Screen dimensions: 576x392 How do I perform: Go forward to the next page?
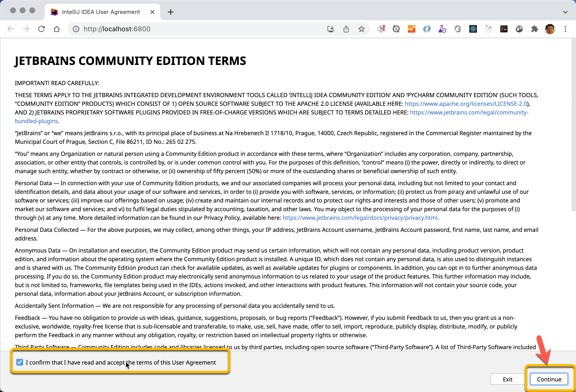26,29
